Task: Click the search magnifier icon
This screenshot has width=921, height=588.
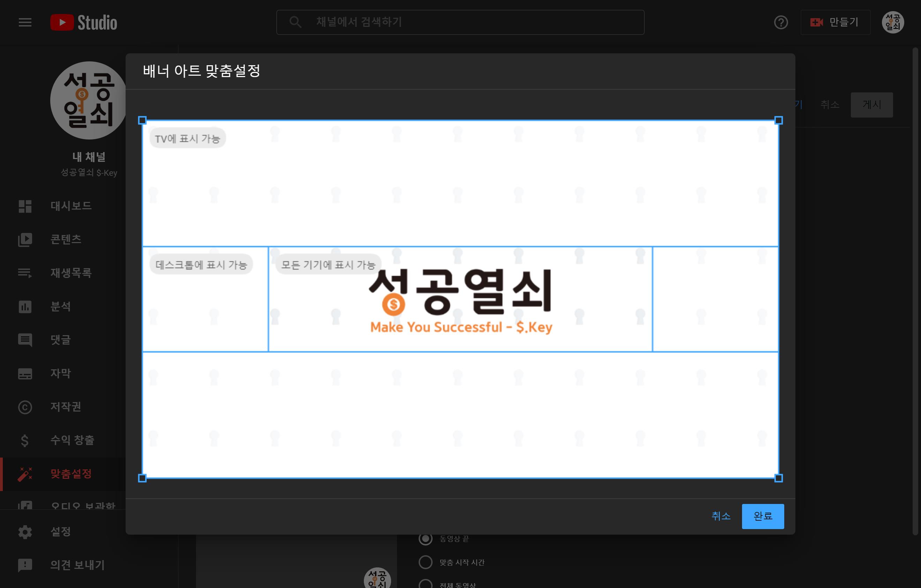Action: [295, 22]
